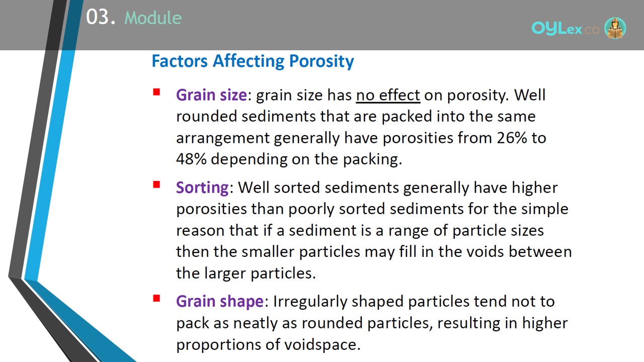644x362 pixels.
Task: Click the purple "Grain size" term
Action: 211,95
